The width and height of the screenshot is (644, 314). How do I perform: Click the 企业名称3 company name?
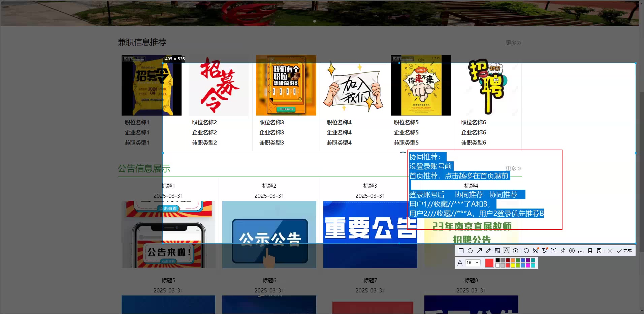pos(272,132)
